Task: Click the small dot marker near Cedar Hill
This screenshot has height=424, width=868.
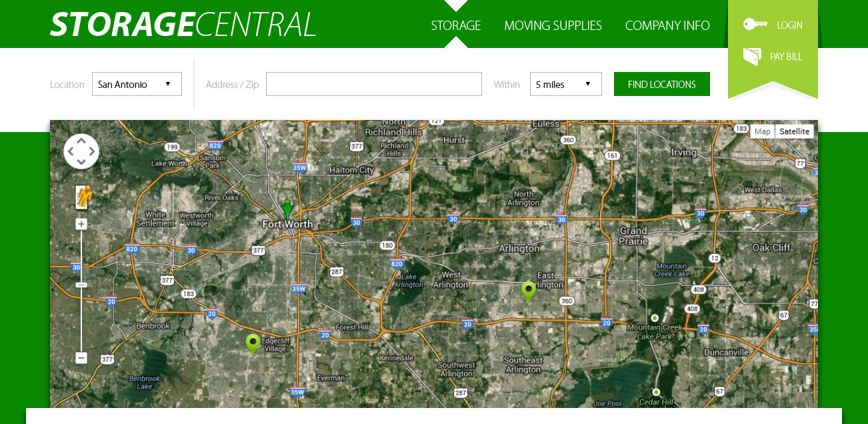Action: click(656, 392)
